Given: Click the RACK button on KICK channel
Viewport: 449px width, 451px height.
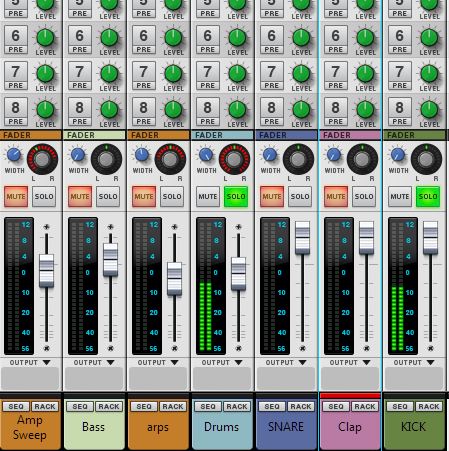Looking at the screenshot, I should [x=429, y=407].
